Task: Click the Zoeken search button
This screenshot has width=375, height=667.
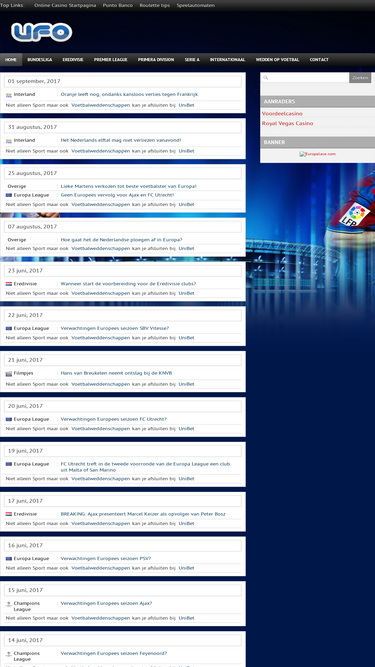Action: [360, 78]
